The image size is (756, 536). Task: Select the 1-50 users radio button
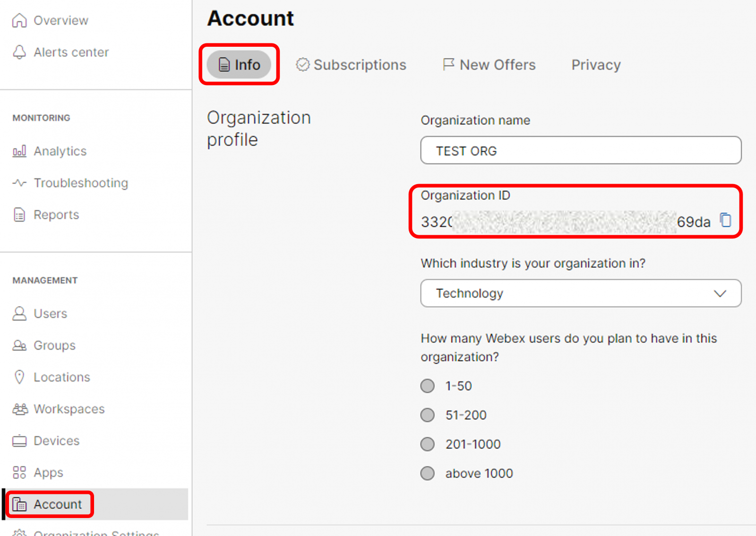tap(428, 386)
